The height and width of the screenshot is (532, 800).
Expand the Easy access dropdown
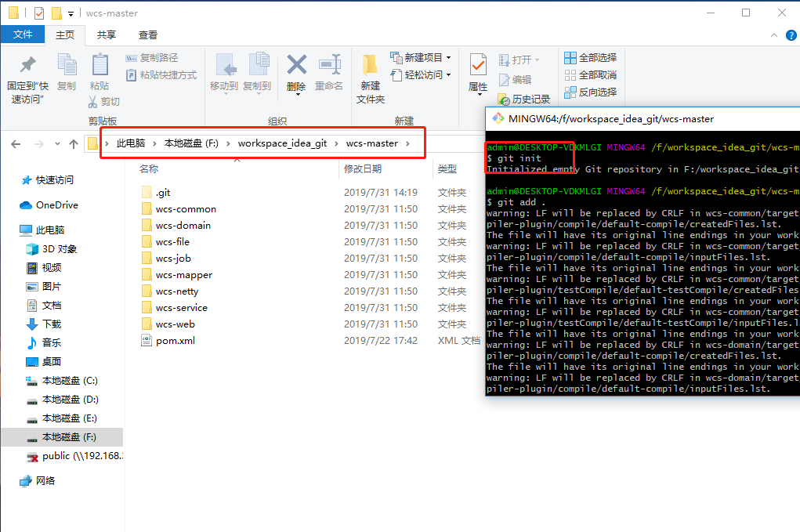point(448,75)
